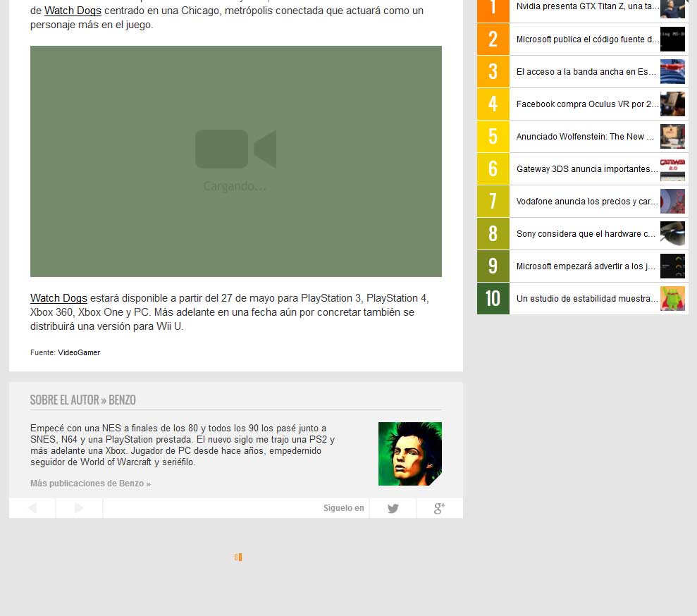Image resolution: width=697 pixels, height=616 pixels.
Task: Open 'Anunciado Wolfenstein: The New' headline
Action: point(585,137)
